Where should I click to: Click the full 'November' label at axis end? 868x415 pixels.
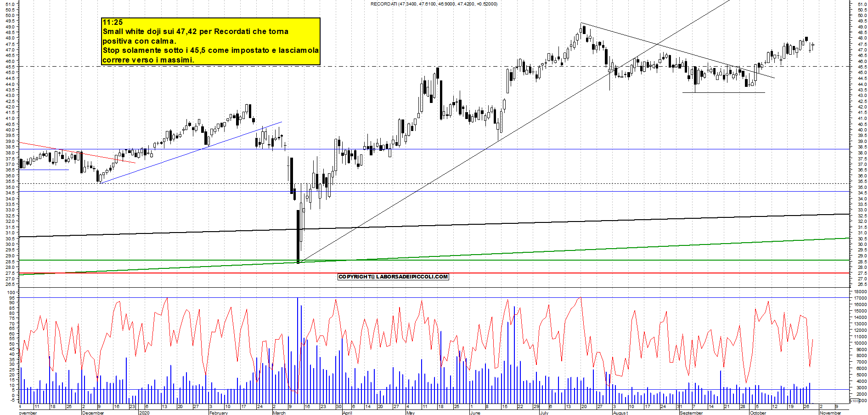click(x=830, y=413)
